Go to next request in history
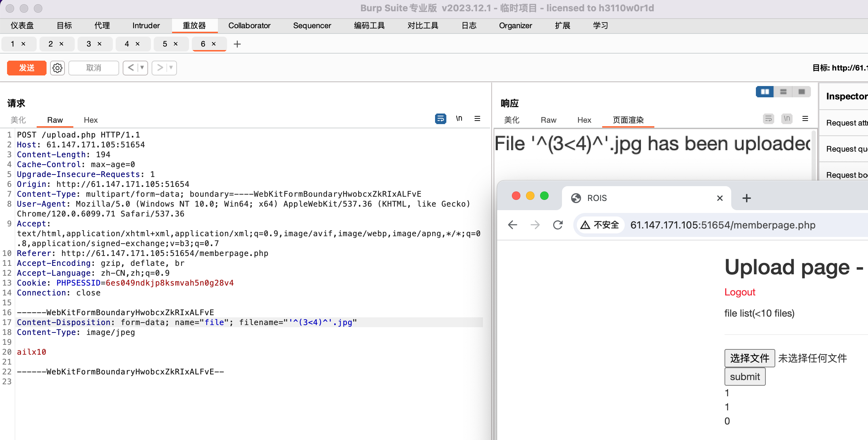This screenshot has height=440, width=868. pyautogui.click(x=160, y=68)
